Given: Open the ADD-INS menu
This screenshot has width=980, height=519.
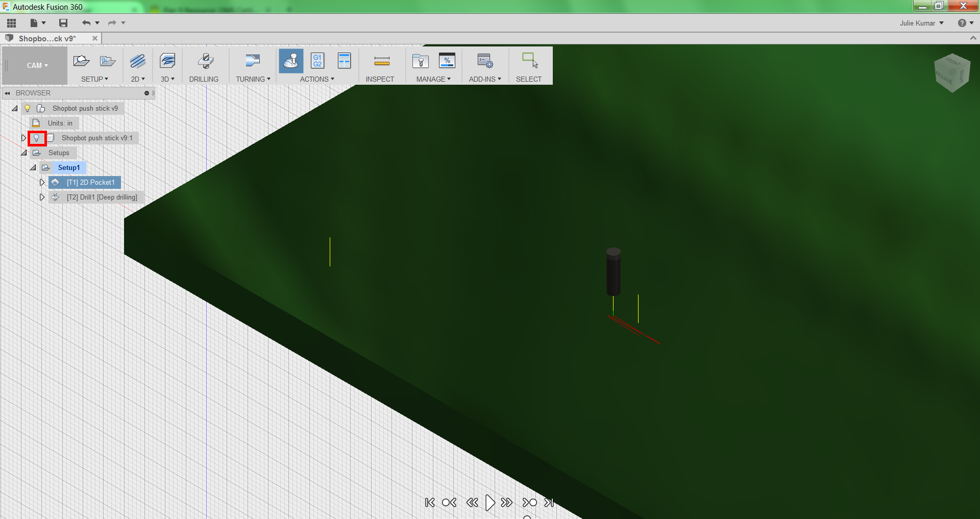Looking at the screenshot, I should click(x=485, y=79).
